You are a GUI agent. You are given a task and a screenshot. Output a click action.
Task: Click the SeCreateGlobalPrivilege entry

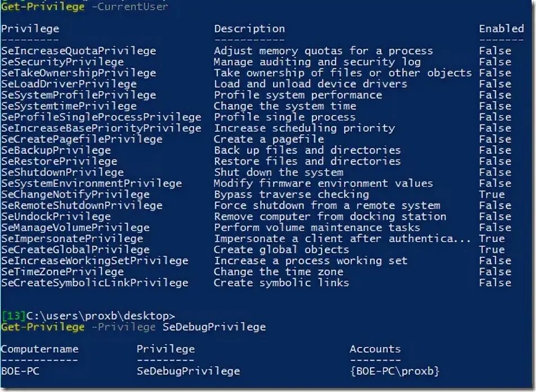(75, 250)
